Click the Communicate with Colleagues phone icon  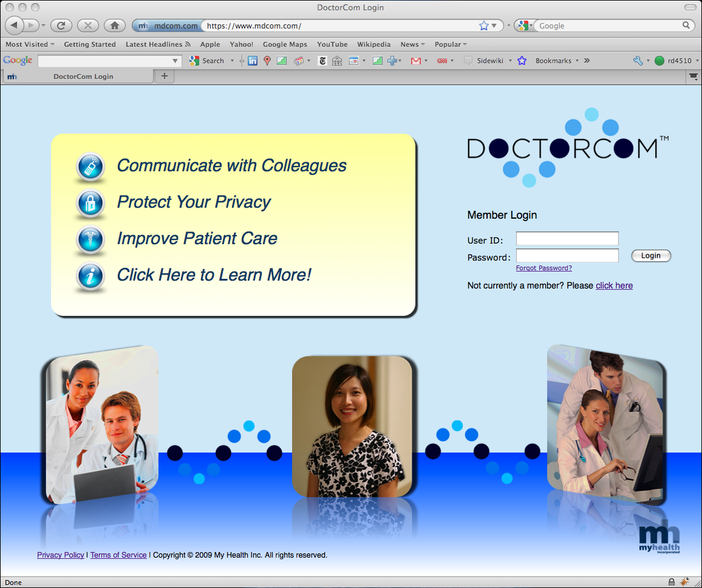90,167
